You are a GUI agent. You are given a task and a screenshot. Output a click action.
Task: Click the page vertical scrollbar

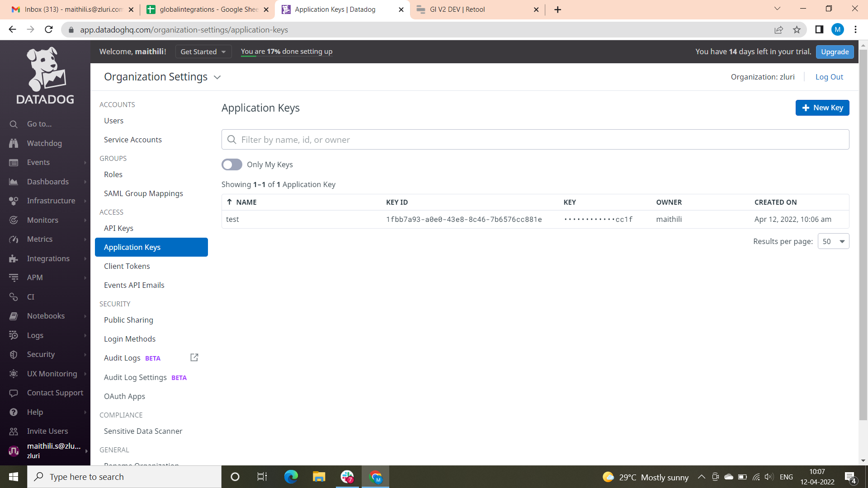click(x=863, y=235)
